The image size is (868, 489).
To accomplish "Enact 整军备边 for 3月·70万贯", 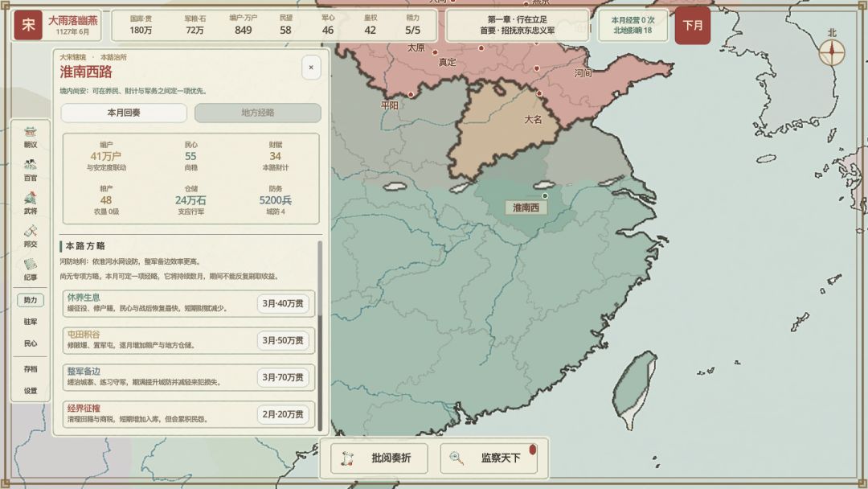I will pyautogui.click(x=283, y=377).
